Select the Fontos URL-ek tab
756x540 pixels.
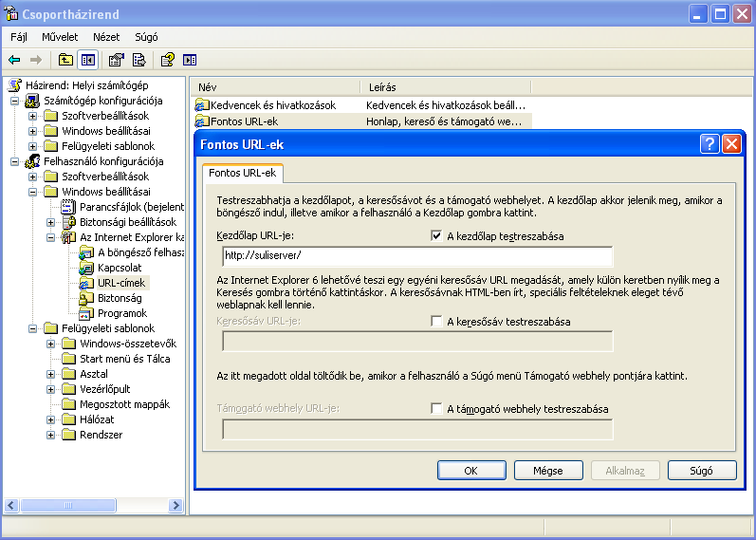point(243,173)
